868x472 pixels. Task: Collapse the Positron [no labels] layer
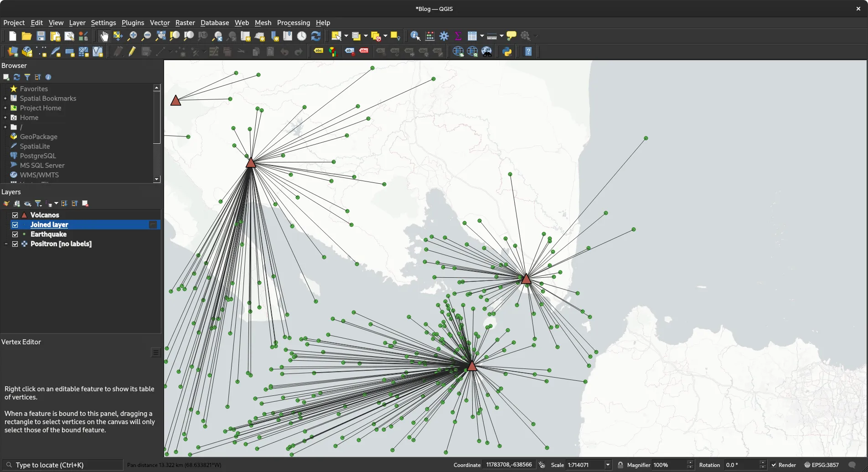6,244
